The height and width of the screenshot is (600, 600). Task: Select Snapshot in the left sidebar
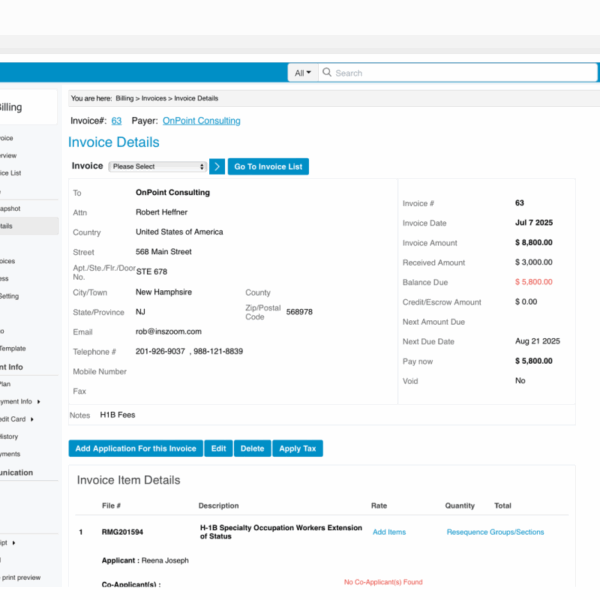click(10, 208)
